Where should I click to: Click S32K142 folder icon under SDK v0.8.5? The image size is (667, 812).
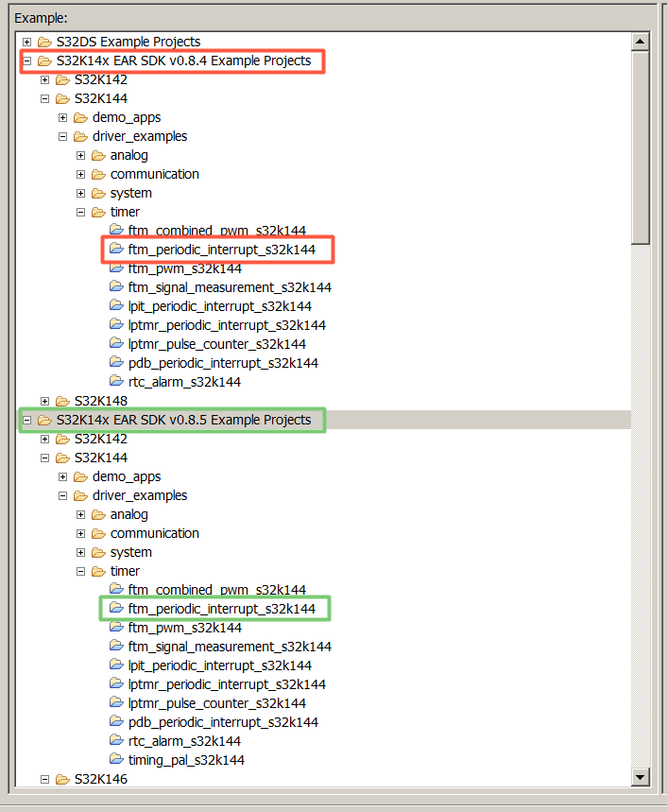[62, 440]
